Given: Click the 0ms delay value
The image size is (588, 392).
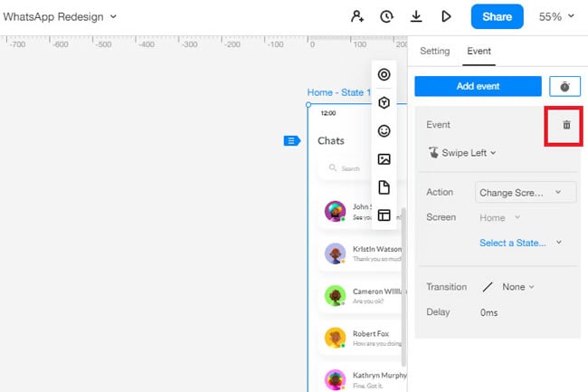Looking at the screenshot, I should coord(488,312).
